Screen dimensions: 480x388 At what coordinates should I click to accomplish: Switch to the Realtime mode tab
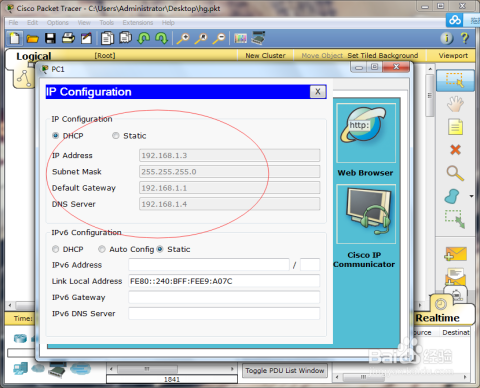pos(438,318)
